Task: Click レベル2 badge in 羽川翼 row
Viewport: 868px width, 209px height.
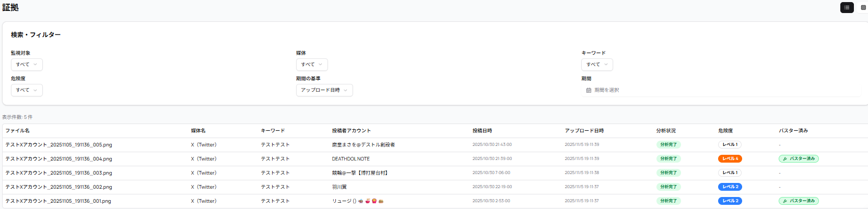Action: (x=730, y=187)
